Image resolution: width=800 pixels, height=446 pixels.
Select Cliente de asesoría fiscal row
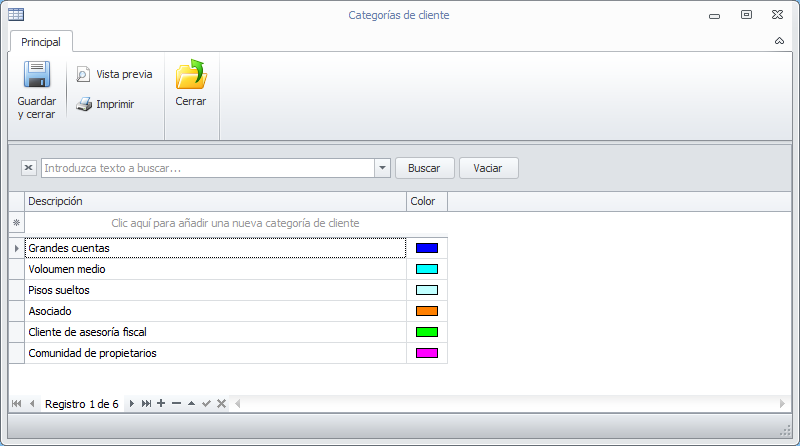215,332
